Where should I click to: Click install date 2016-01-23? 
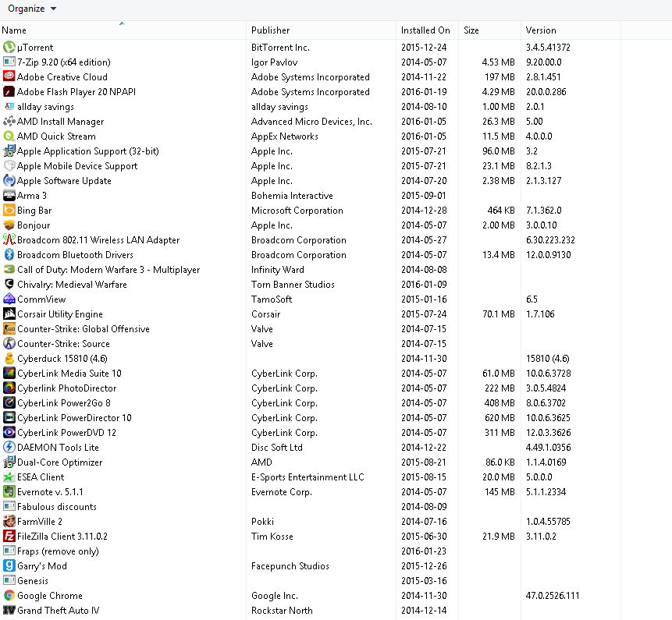point(424,551)
